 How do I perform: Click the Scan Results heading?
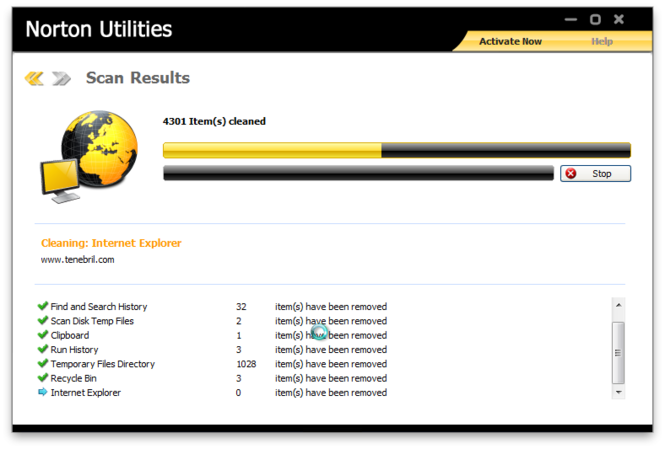138,78
